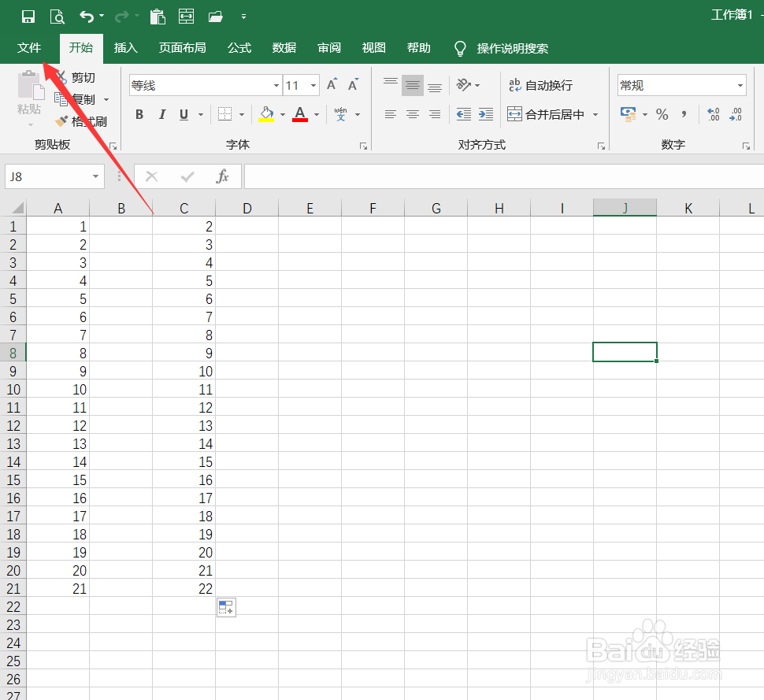Open the Borders dropdown arrow
Screen dimensions: 764x700
pyautogui.click(x=242, y=115)
